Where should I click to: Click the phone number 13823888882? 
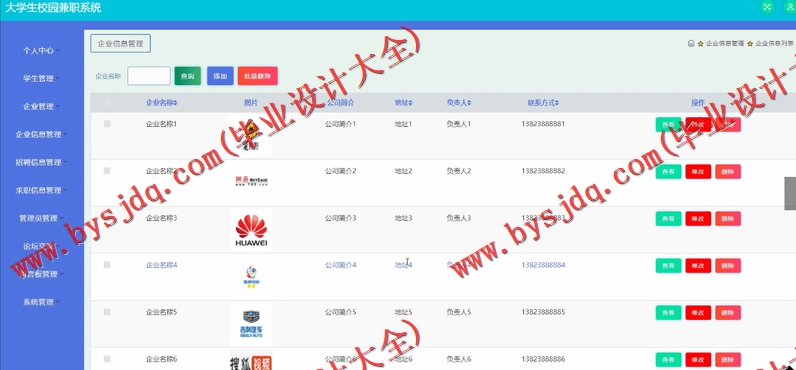(x=543, y=171)
